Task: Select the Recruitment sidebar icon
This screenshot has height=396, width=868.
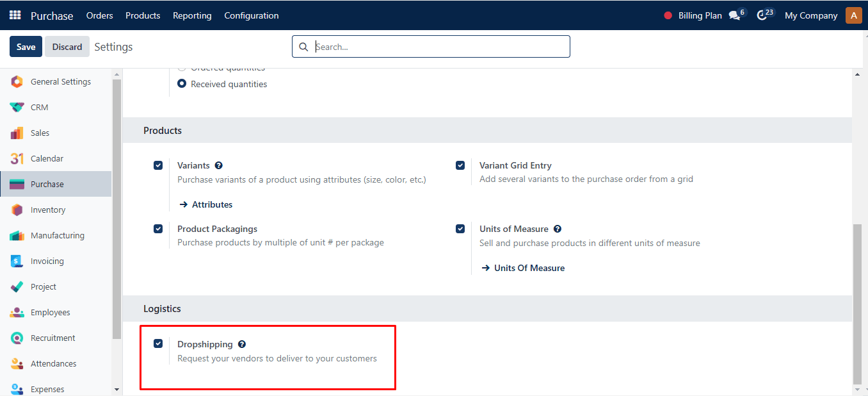Action: (17, 338)
